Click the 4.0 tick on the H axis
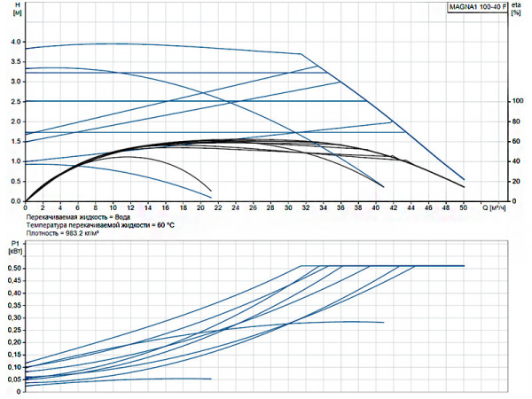The height and width of the screenshot is (399, 532). pyautogui.click(x=12, y=42)
